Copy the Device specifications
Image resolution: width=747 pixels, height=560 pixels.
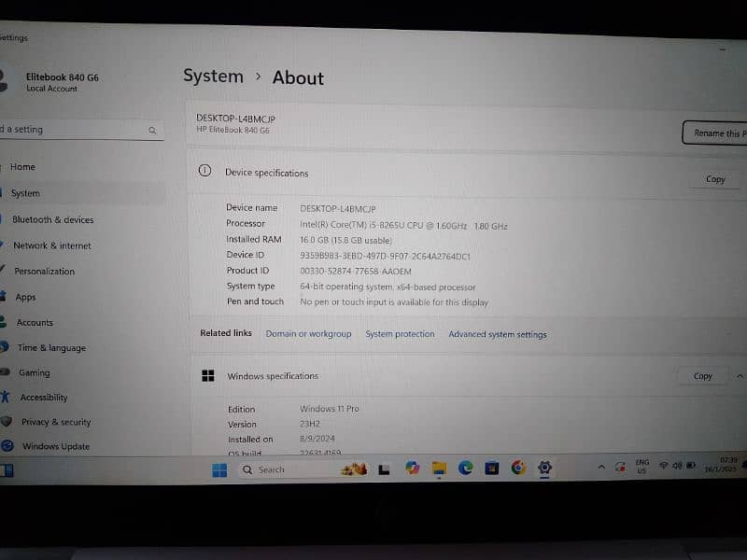coord(714,179)
